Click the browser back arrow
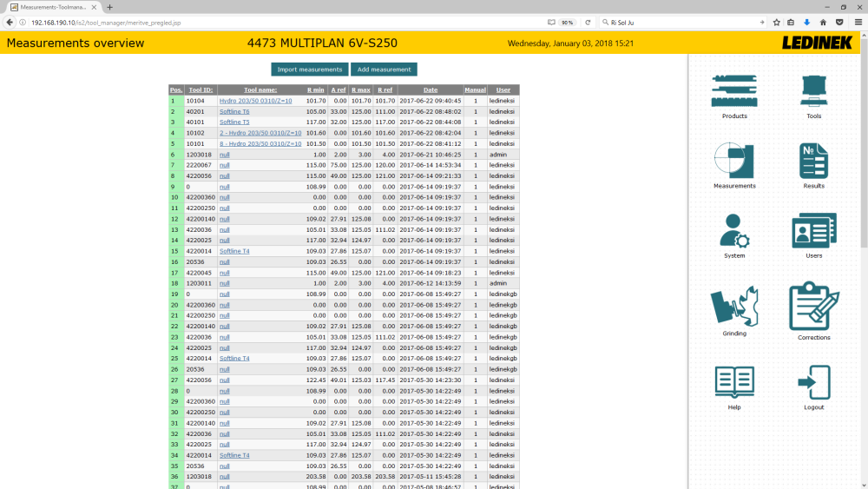Viewport: 868px width, 489px height. (10, 23)
